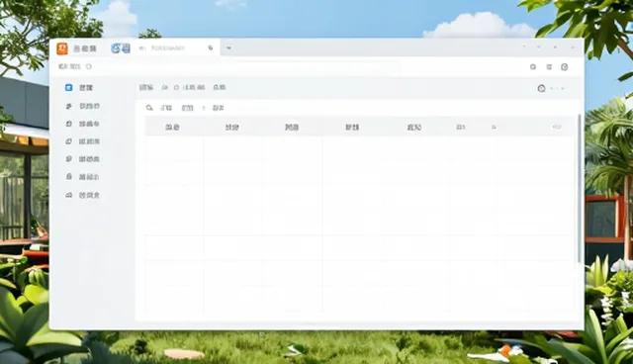Open the grid icon in the upper-right toolbar

pyautogui.click(x=549, y=67)
